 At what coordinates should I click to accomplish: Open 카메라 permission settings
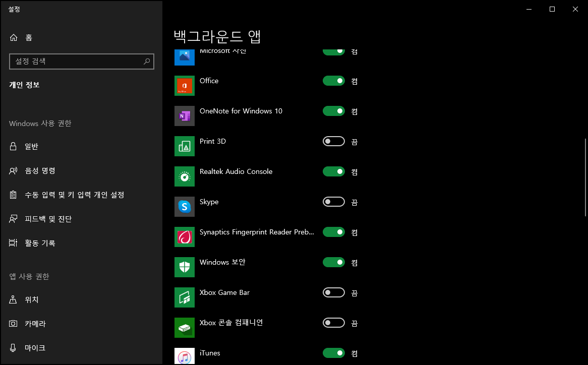tap(81, 323)
